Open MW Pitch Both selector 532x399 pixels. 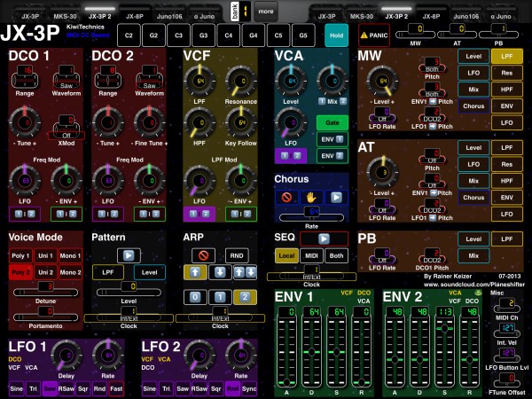click(432, 65)
